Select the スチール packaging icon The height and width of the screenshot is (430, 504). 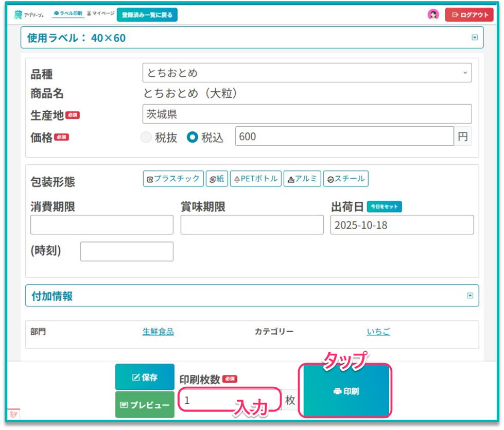tap(345, 179)
